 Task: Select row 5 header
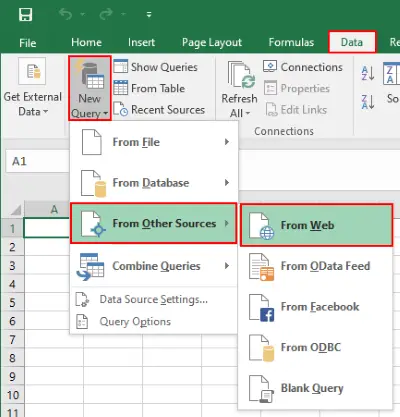click(x=12, y=303)
